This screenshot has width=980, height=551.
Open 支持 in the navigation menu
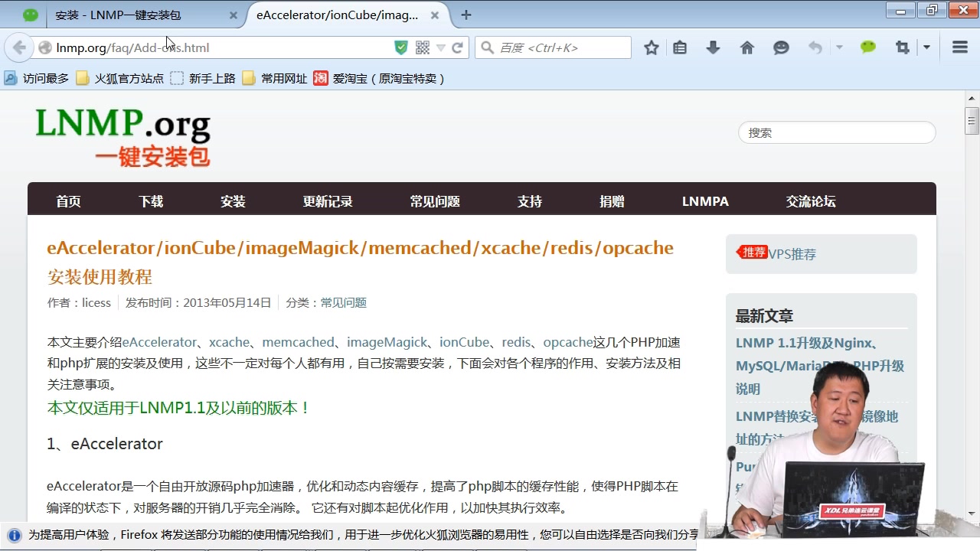pos(530,201)
